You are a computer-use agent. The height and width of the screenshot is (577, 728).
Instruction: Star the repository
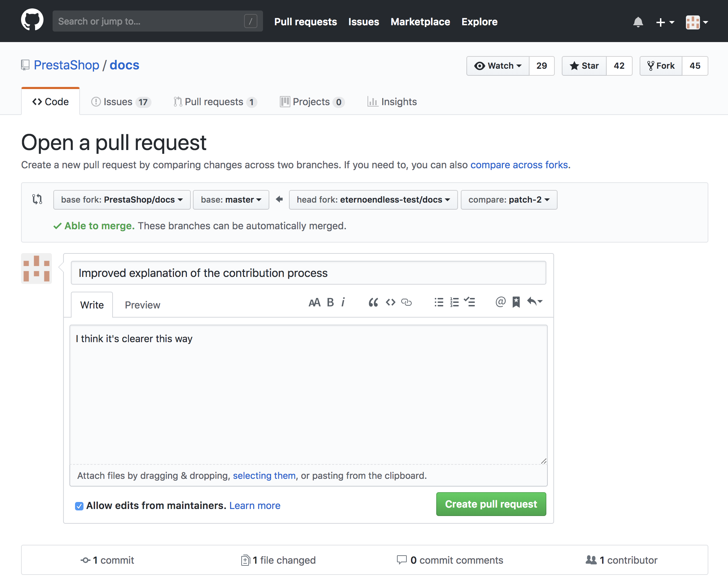[x=584, y=66]
